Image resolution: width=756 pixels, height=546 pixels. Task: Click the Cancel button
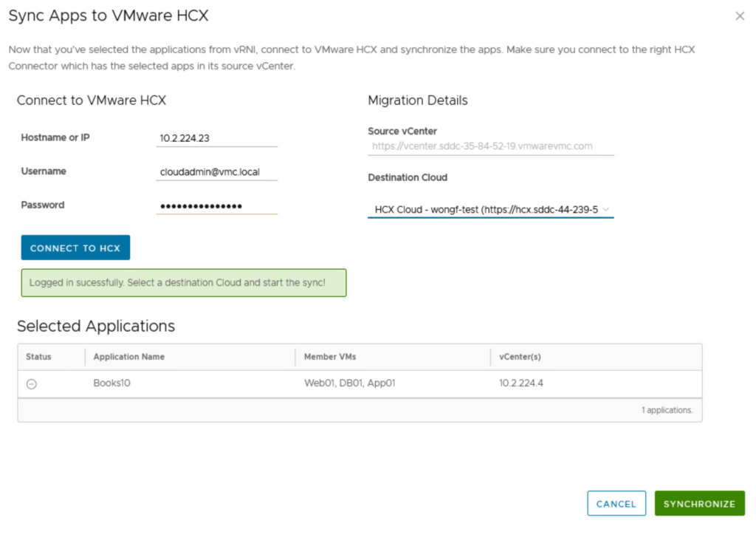[x=616, y=504]
